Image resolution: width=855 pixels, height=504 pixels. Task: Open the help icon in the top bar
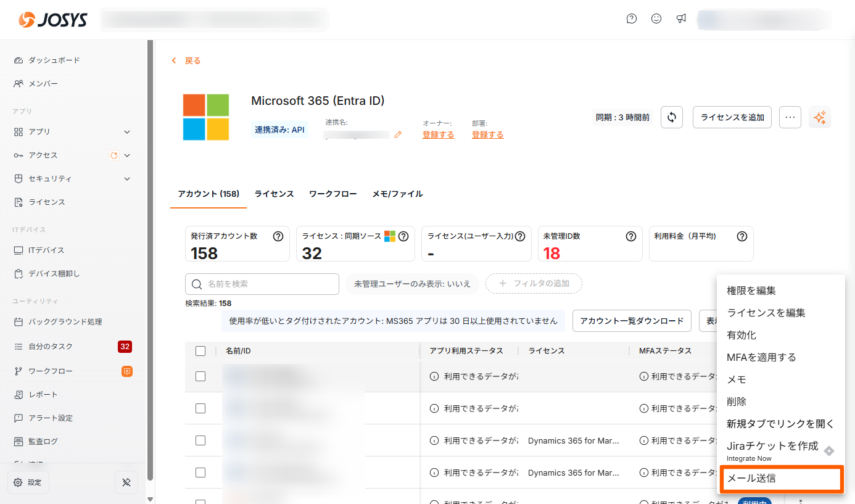click(632, 19)
